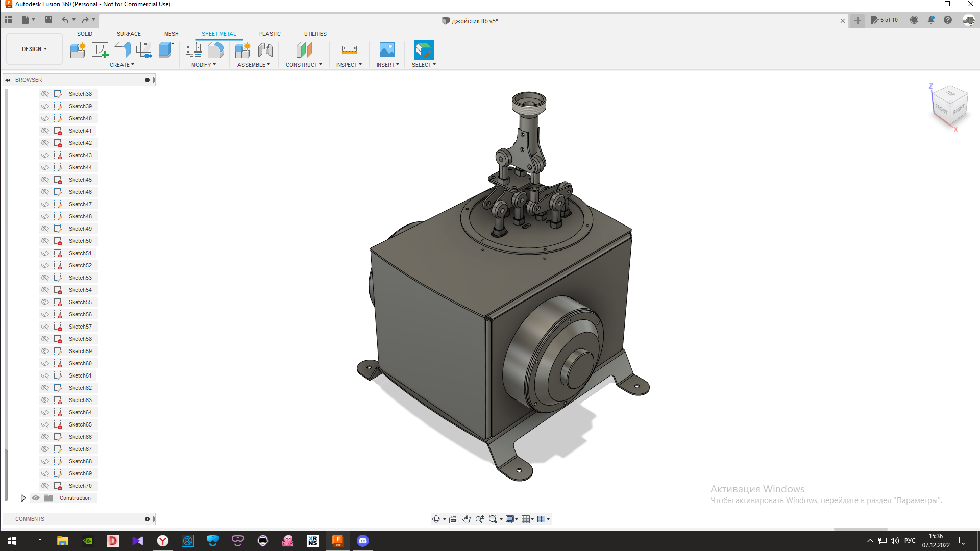Open the DESIGN workspace dropdown
The width and height of the screenshot is (980, 551).
tap(34, 49)
